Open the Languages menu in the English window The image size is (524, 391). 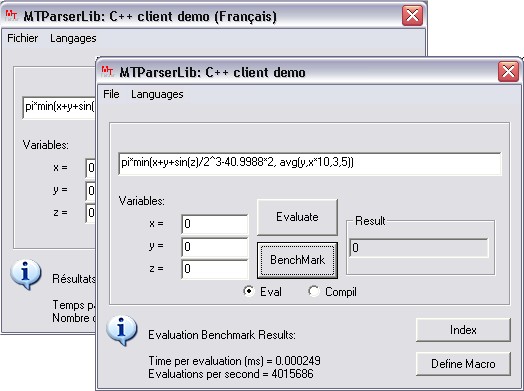tap(157, 94)
